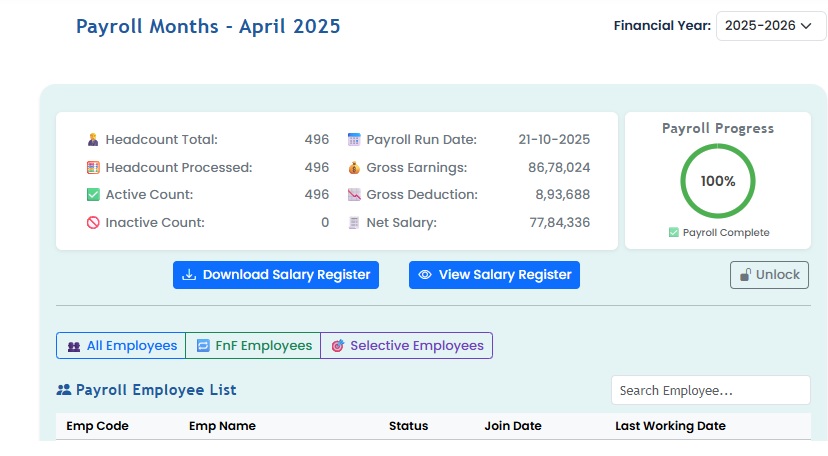Screen dimensions: 828x456
Task: Click the Join Date column header
Action: [513, 426]
